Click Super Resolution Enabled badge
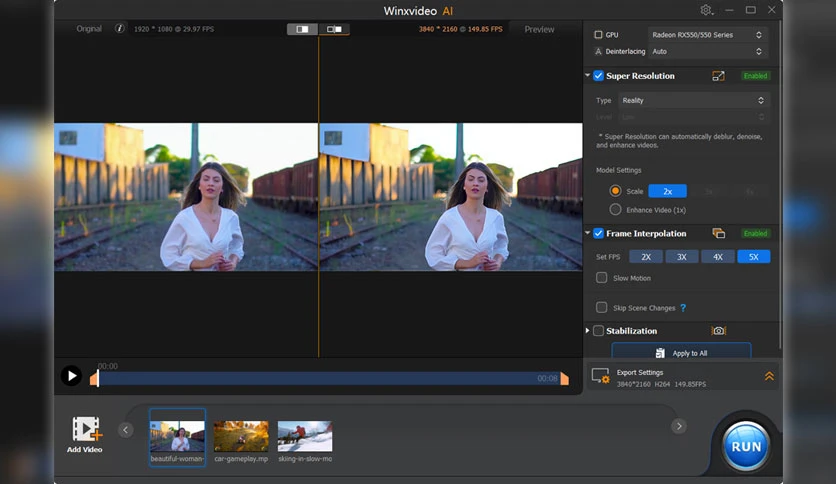The height and width of the screenshot is (484, 836). (x=755, y=76)
